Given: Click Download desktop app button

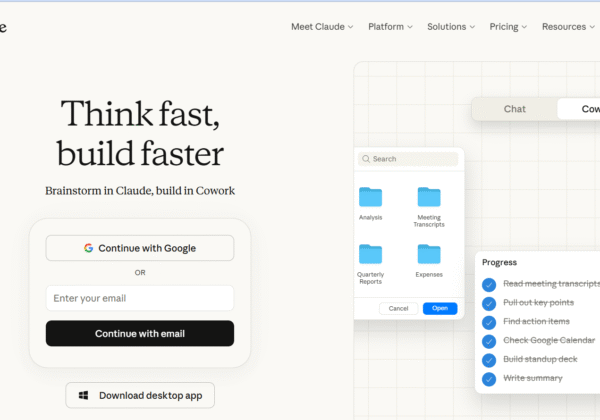Looking at the screenshot, I should point(140,395).
